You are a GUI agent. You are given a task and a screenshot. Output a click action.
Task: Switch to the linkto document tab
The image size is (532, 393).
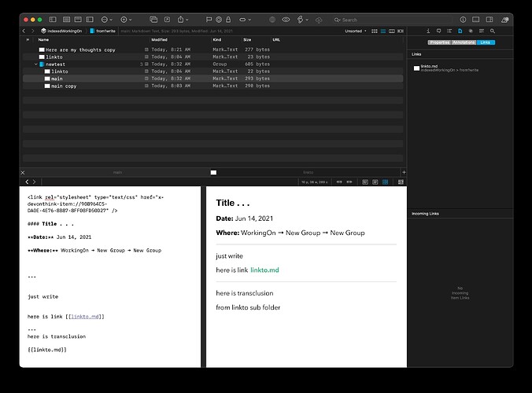click(308, 172)
